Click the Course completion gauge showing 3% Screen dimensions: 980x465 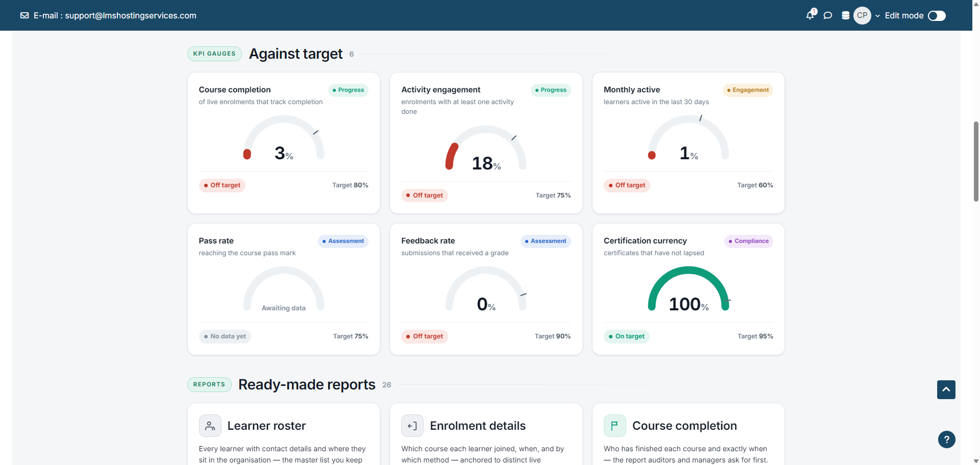pos(284,139)
